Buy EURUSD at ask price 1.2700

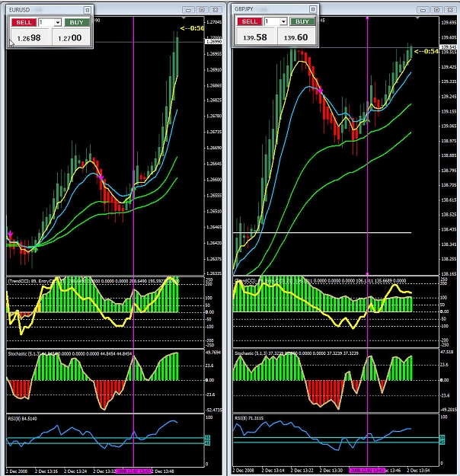[x=70, y=37]
